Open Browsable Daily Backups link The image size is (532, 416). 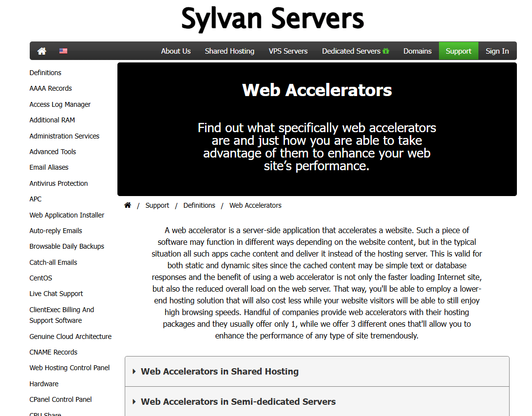click(67, 246)
